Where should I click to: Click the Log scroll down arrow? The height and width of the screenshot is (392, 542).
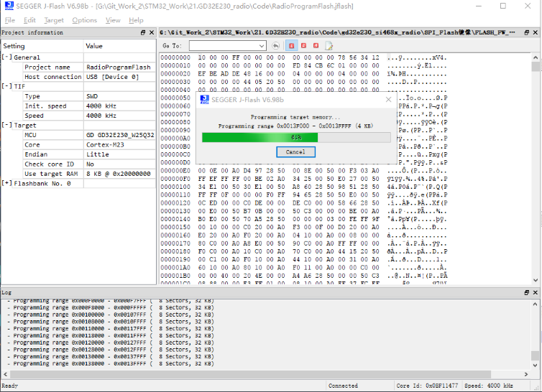point(536,365)
